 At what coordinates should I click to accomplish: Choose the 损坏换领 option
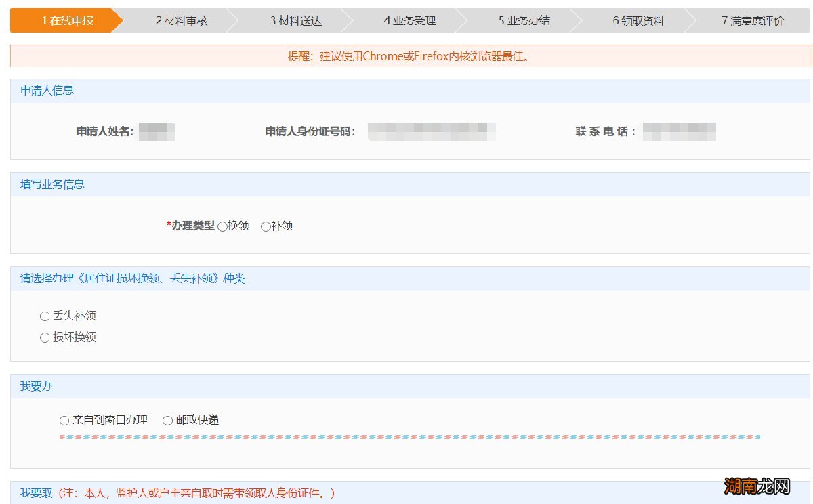pos(45,337)
